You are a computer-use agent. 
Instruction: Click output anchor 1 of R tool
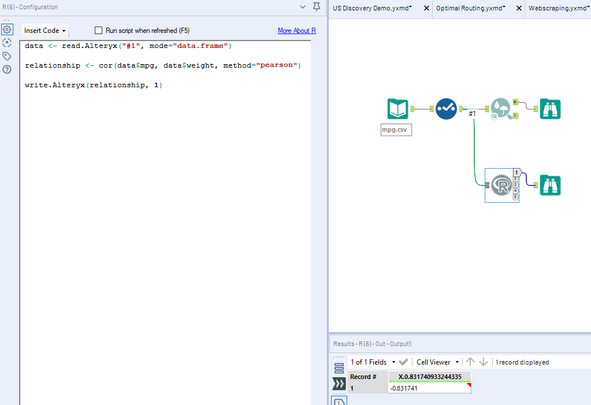click(517, 173)
